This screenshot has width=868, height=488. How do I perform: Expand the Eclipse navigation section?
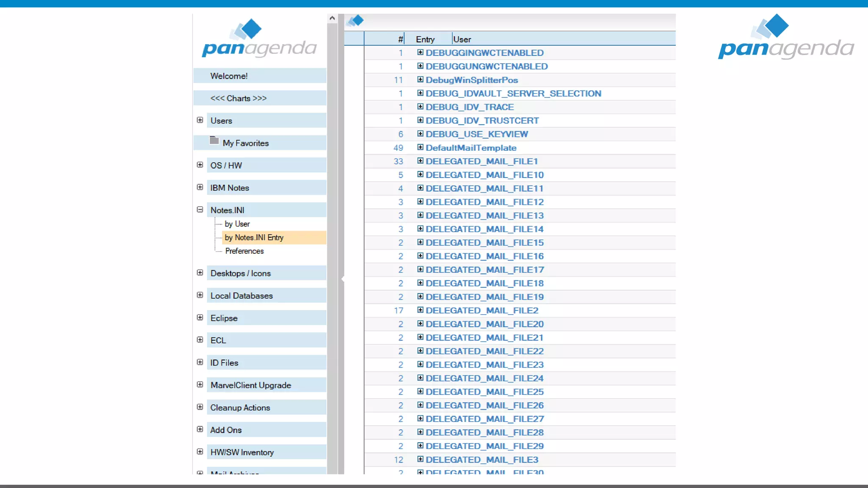click(x=200, y=318)
